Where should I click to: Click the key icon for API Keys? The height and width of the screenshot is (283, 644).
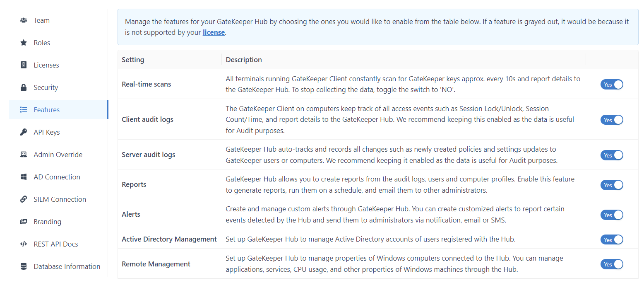coord(24,132)
